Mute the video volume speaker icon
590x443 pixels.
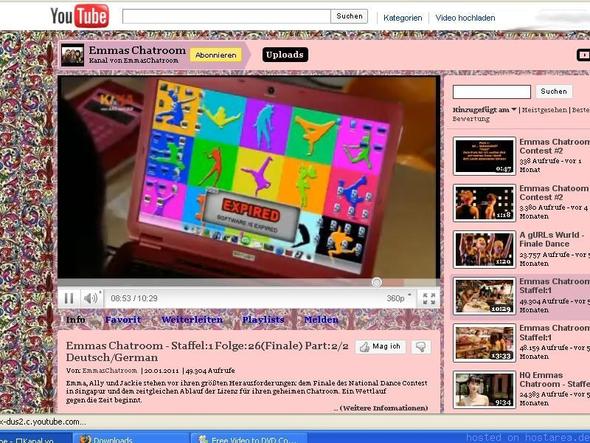[x=91, y=298]
